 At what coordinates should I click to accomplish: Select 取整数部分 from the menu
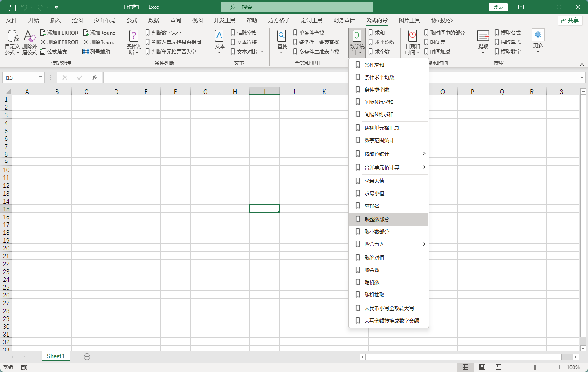click(376, 220)
